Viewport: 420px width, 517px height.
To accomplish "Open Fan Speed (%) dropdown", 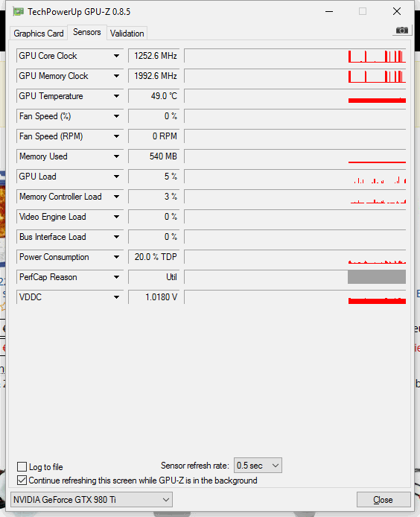I will (116, 116).
